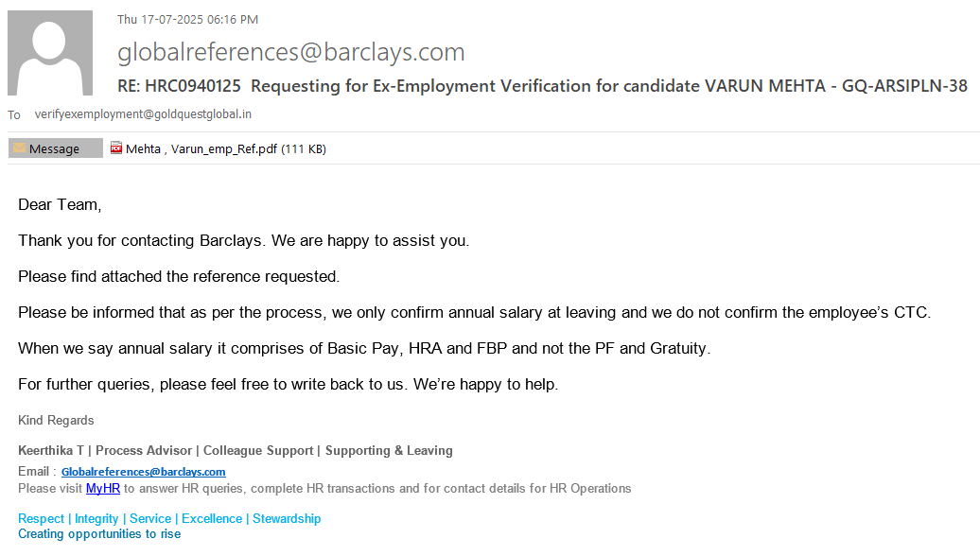Screen dimensions: 980x556
Task: Click the signature name Keerthika T
Action: [x=50, y=451]
